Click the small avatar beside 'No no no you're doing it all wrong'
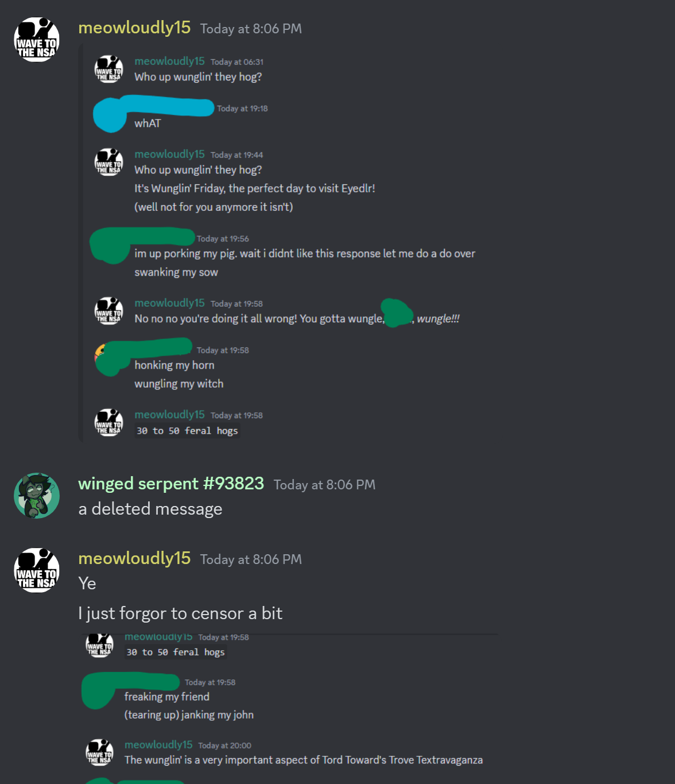Viewport: 675px width, 784px height. (108, 311)
